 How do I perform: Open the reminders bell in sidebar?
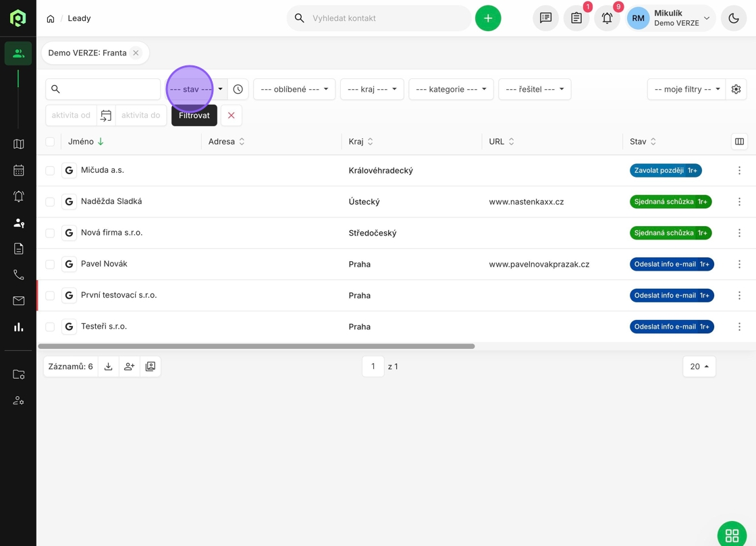pos(18,196)
